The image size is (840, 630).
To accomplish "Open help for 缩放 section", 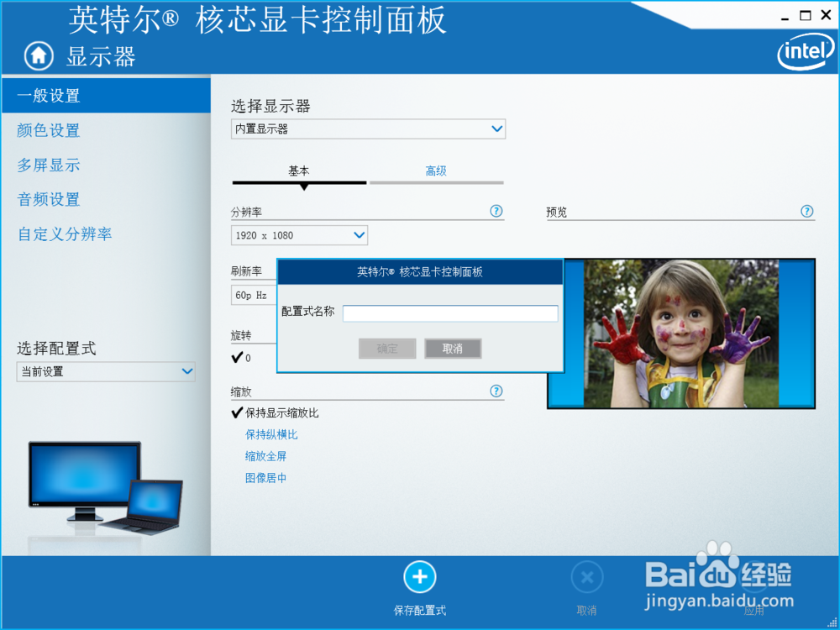I will [496, 391].
